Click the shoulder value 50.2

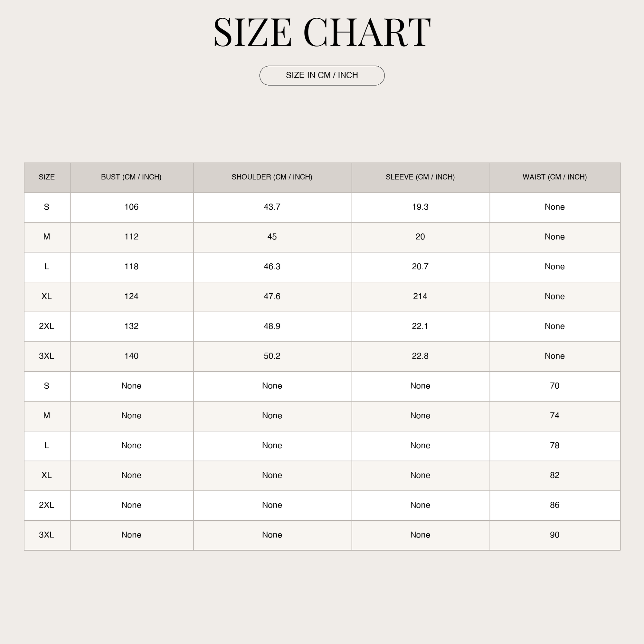[x=272, y=356]
